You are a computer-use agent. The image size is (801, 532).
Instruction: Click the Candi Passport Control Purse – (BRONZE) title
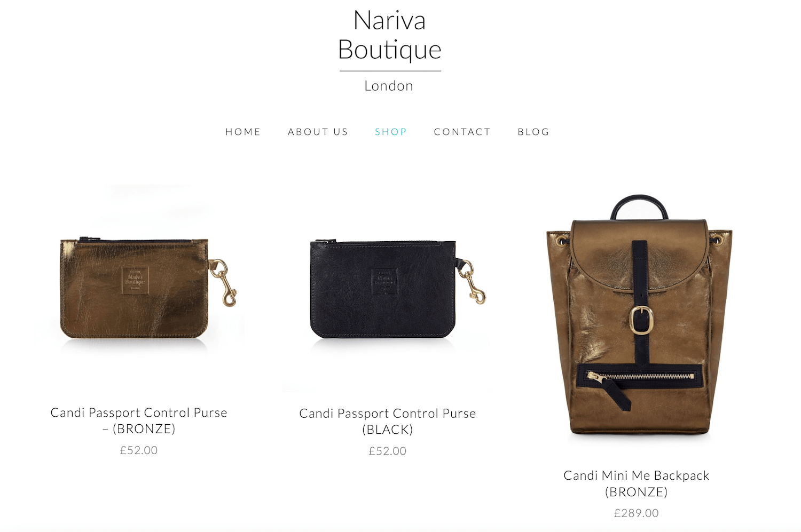139,420
